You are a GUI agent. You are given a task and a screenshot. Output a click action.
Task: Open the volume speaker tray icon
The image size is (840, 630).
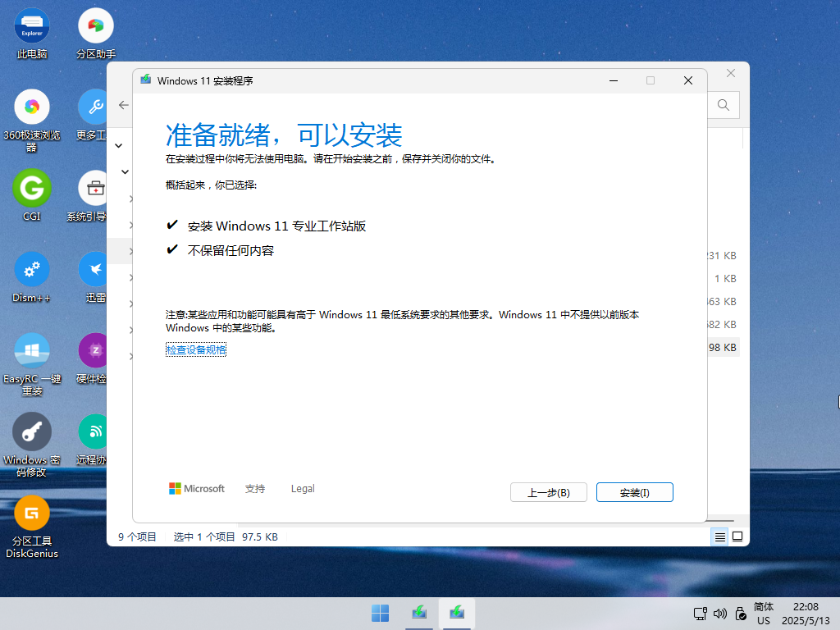click(720, 614)
